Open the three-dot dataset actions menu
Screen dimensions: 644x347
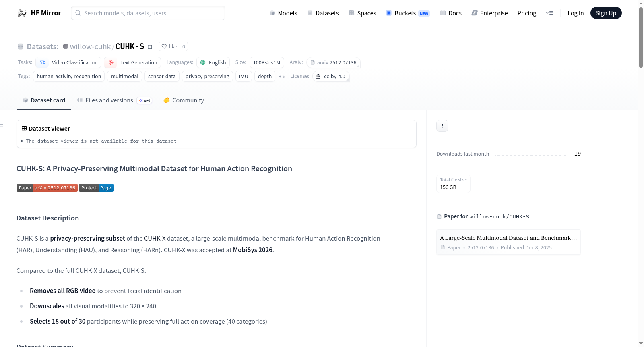pyautogui.click(x=442, y=126)
